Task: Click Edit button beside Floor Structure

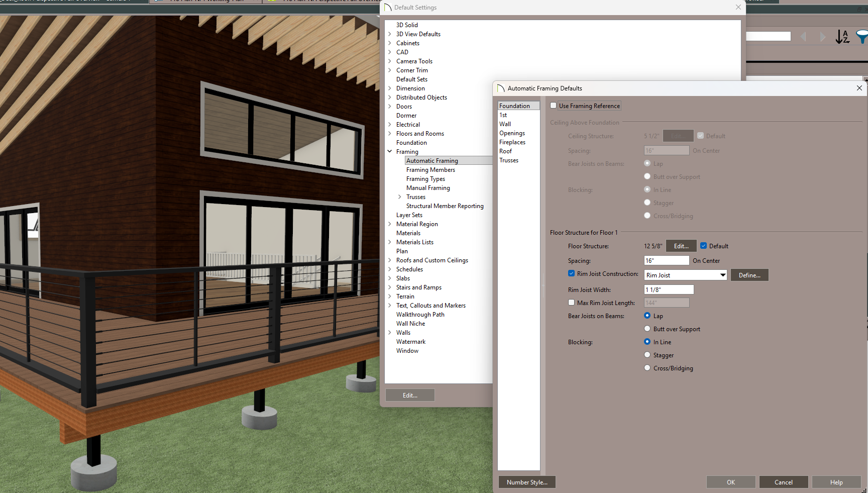Action: [681, 246]
